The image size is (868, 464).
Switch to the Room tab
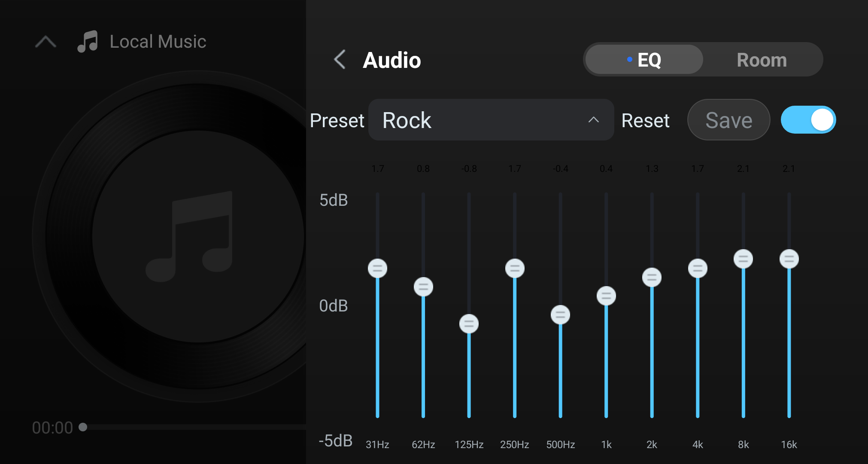point(762,59)
